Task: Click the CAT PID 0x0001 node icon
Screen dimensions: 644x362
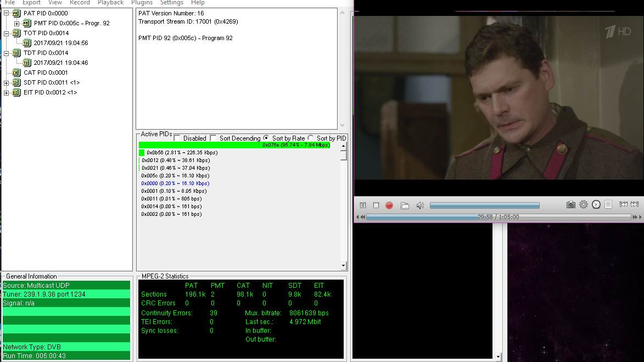Action: (16, 73)
